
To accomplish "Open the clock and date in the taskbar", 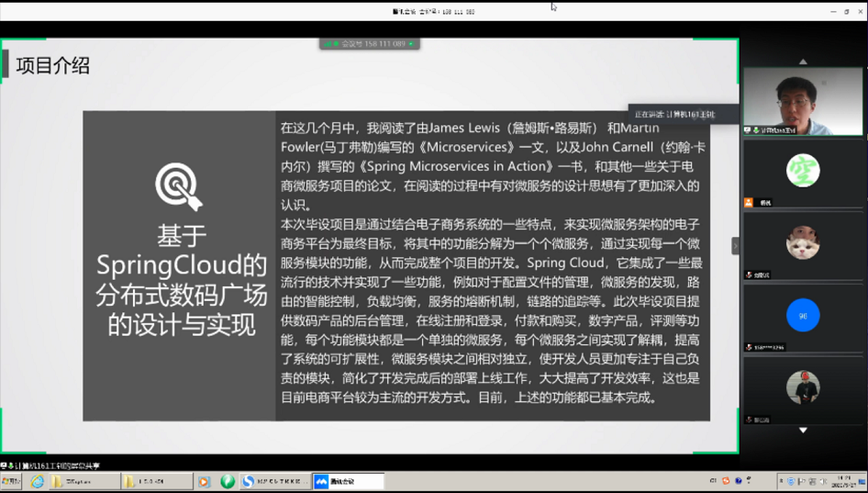I will (x=843, y=481).
